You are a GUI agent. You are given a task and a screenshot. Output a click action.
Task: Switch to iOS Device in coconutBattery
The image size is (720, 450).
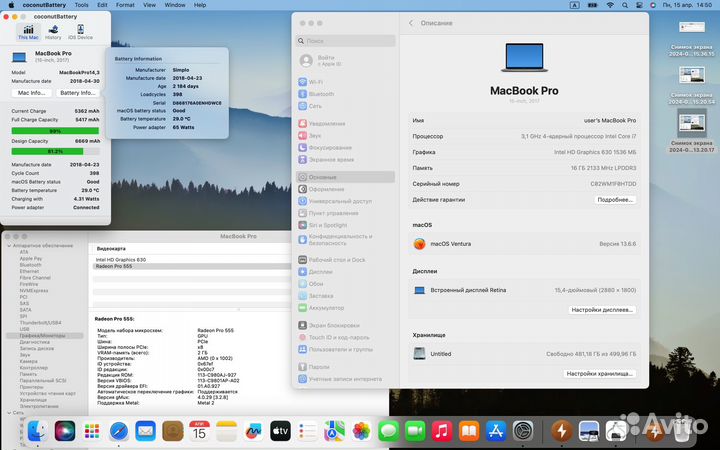(x=80, y=32)
